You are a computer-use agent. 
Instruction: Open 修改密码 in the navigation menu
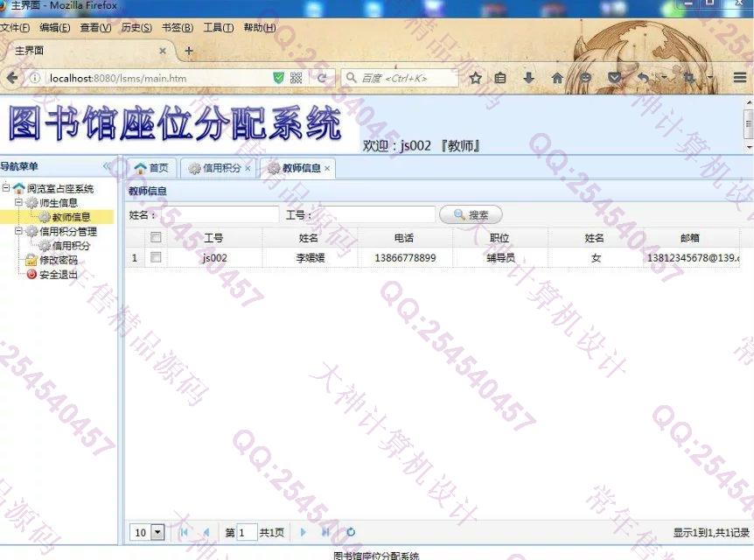pyautogui.click(x=59, y=260)
